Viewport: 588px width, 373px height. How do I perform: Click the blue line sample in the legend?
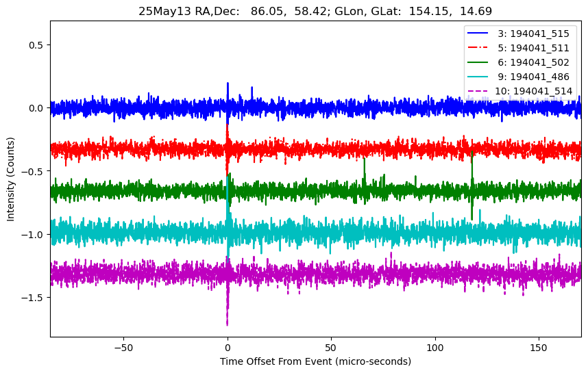478,34
